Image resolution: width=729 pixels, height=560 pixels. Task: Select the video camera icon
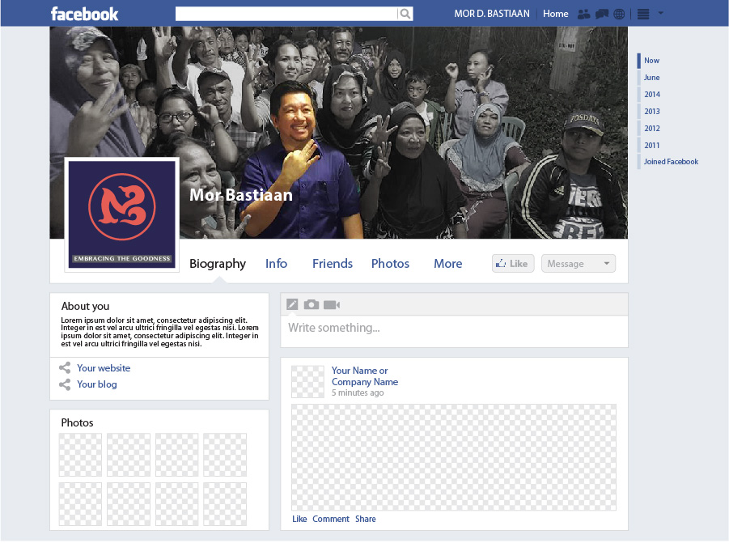[332, 304]
